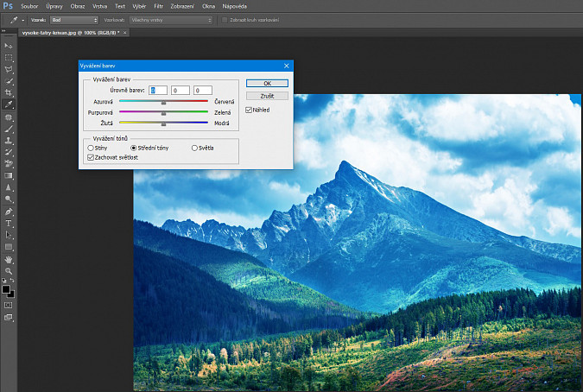Select the Clone Stamp tool
This screenshot has width=583, height=392.
pyautogui.click(x=8, y=141)
